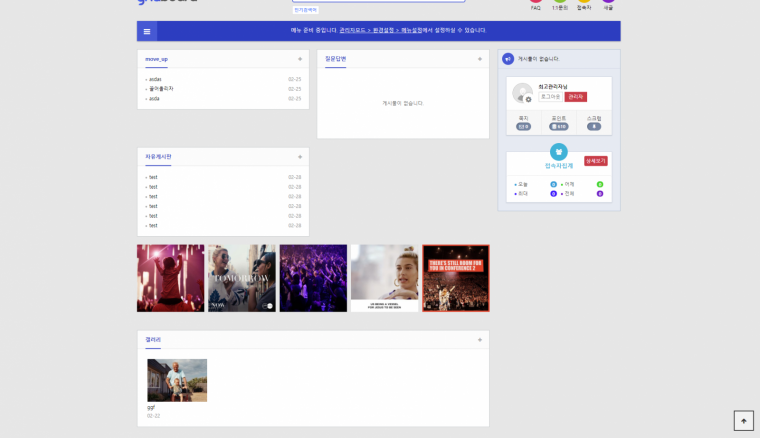Click the scroll-to-top arrow button
Screen dimensions: 760x438
click(x=743, y=421)
